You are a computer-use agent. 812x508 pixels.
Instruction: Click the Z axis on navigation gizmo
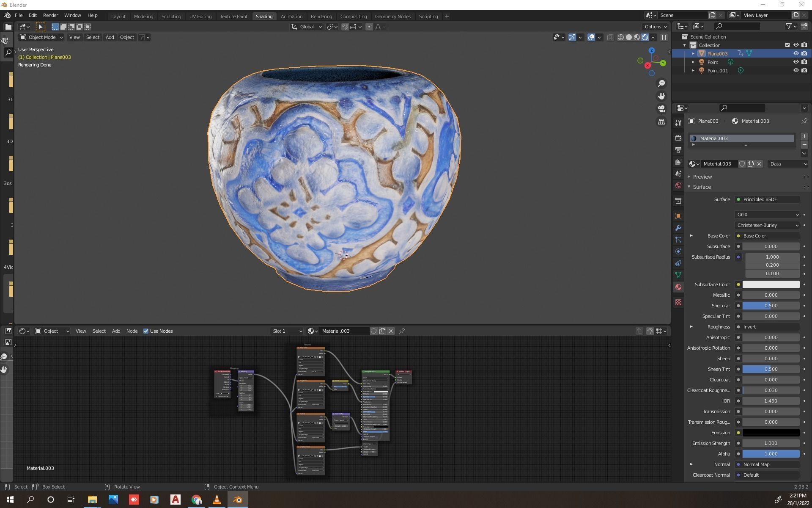pos(652,50)
